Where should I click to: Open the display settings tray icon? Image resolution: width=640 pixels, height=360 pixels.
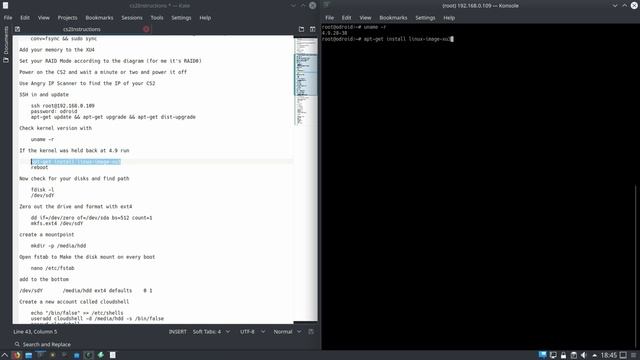[553, 355]
